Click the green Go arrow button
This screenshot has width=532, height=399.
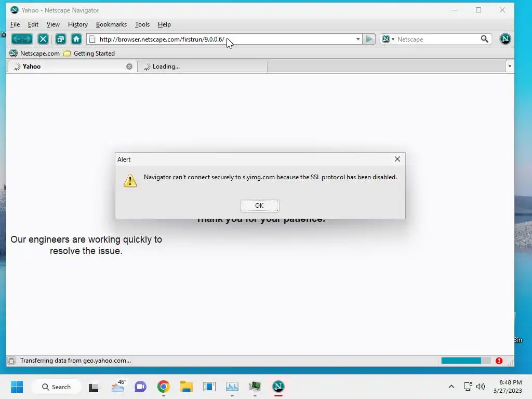tap(369, 39)
